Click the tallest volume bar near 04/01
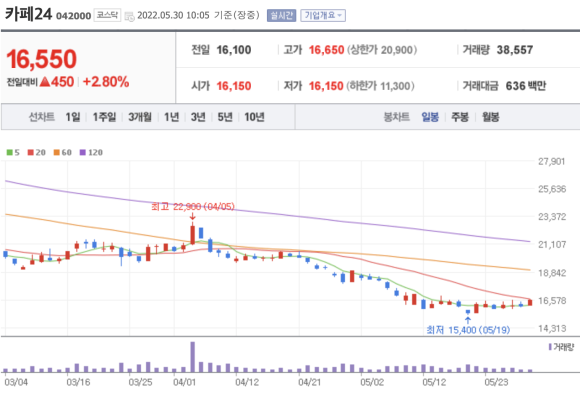The height and width of the screenshot is (393, 580). [193, 357]
